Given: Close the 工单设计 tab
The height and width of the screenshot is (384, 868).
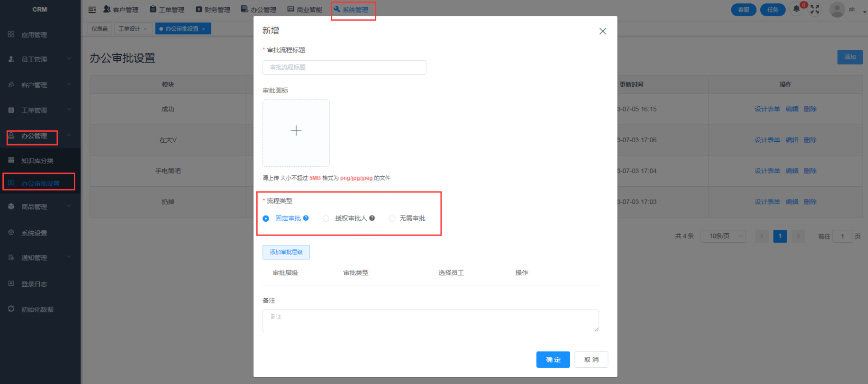Looking at the screenshot, I should point(146,29).
